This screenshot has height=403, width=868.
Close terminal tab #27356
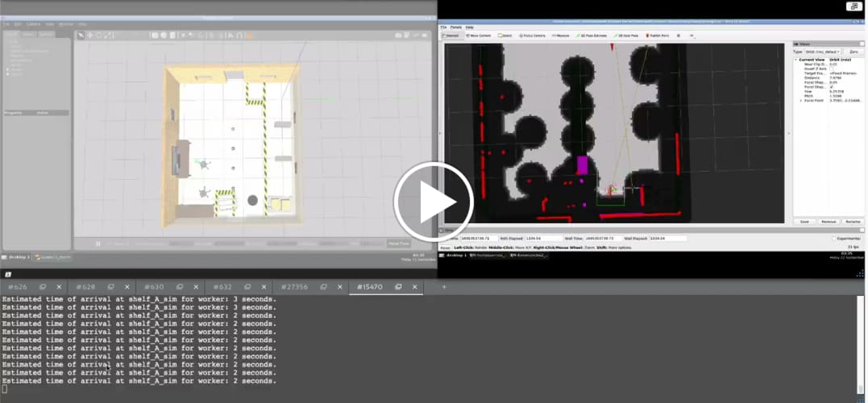coord(340,287)
